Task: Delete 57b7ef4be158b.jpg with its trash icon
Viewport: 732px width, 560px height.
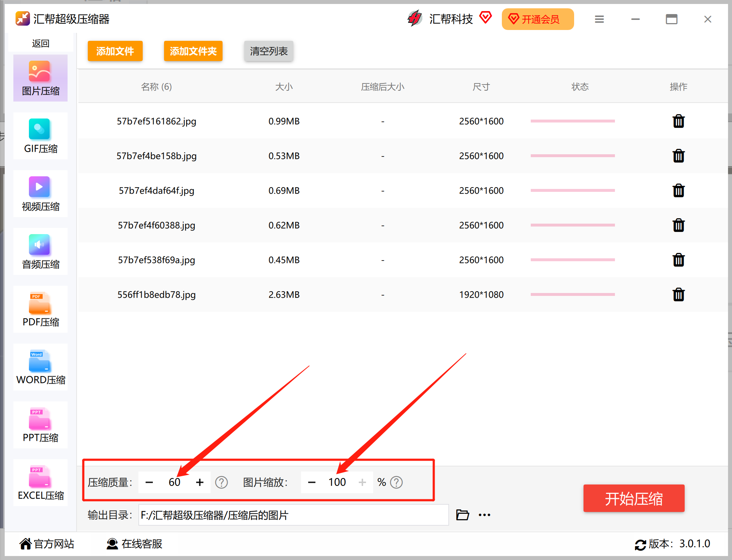Action: pos(679,156)
